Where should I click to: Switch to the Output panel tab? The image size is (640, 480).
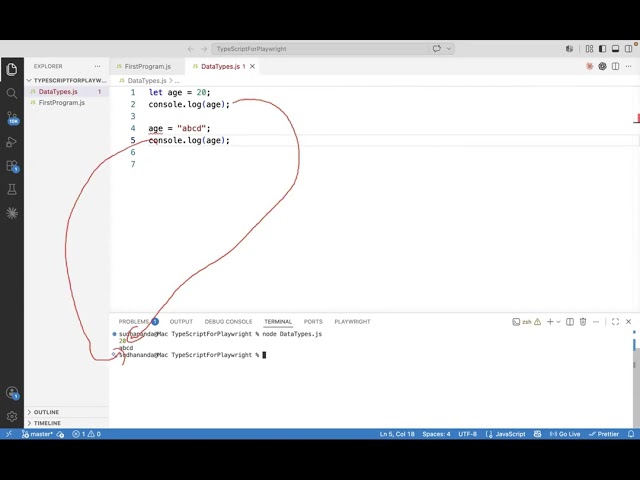click(x=181, y=322)
